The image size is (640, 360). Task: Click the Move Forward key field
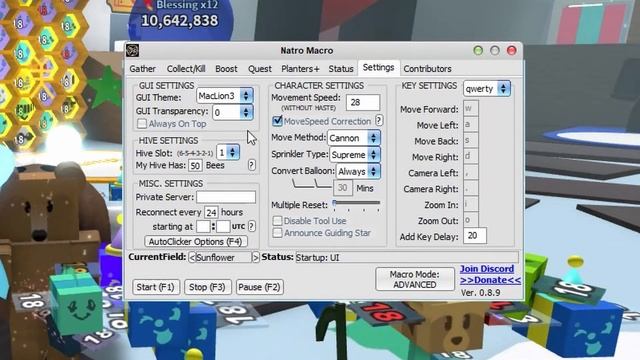click(x=471, y=109)
